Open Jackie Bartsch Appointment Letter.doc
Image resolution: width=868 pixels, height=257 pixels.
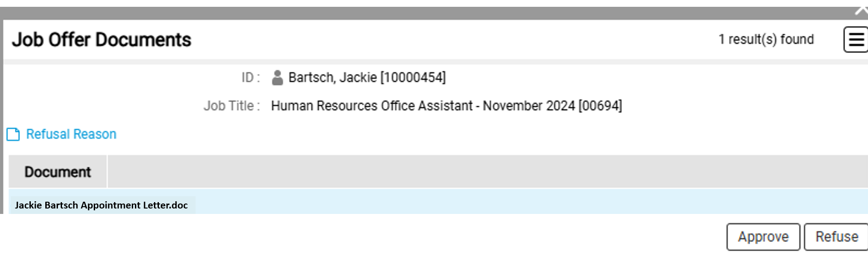(x=101, y=205)
